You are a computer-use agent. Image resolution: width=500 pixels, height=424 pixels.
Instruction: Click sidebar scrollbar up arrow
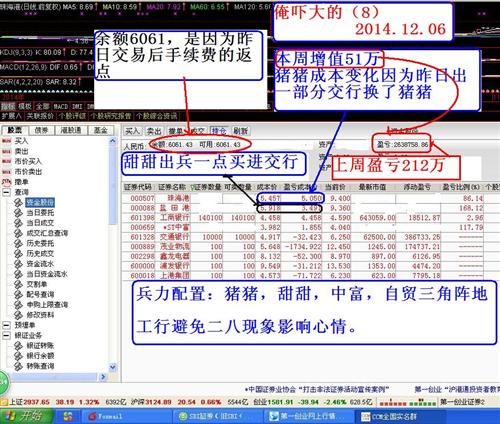[x=113, y=141]
